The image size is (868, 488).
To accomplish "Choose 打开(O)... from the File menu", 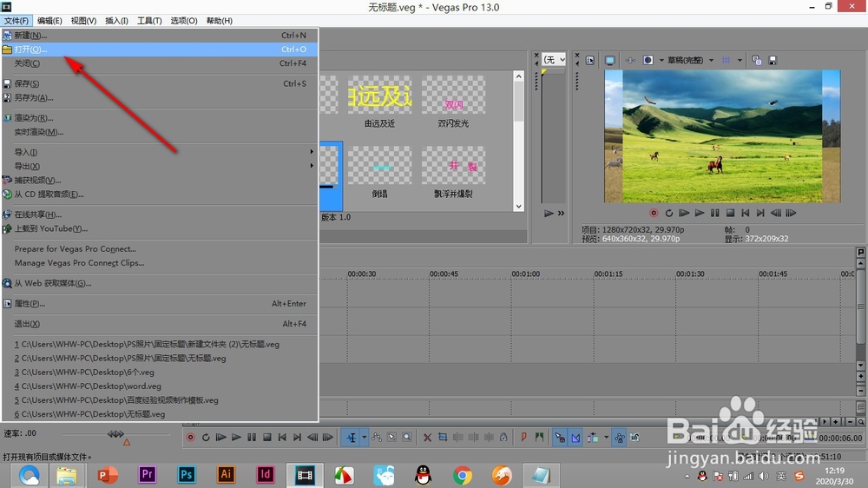I will tap(160, 49).
